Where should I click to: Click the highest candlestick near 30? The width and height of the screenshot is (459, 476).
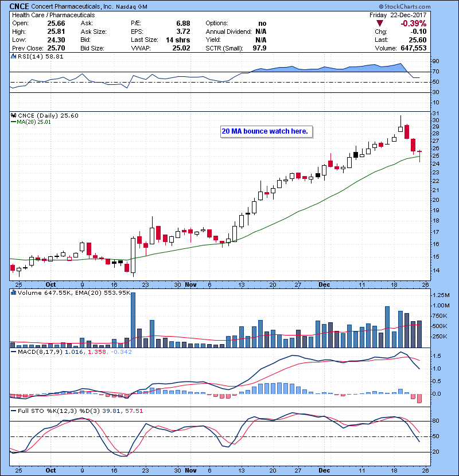400,124
